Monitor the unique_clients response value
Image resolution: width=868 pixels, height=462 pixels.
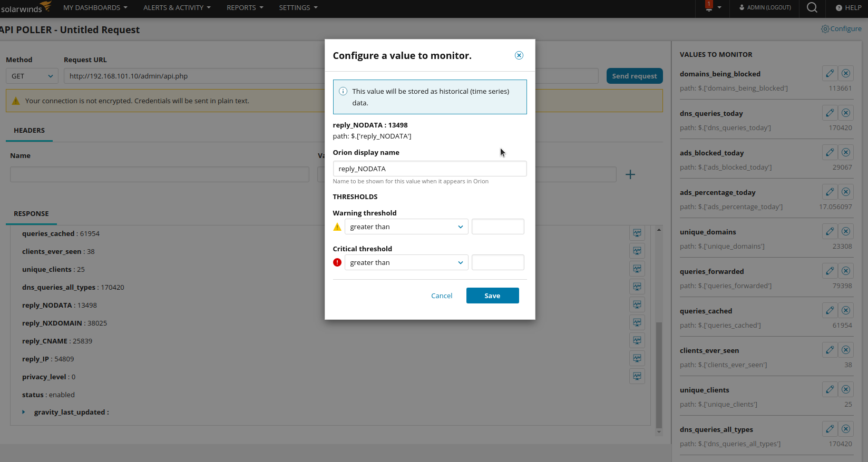637,269
